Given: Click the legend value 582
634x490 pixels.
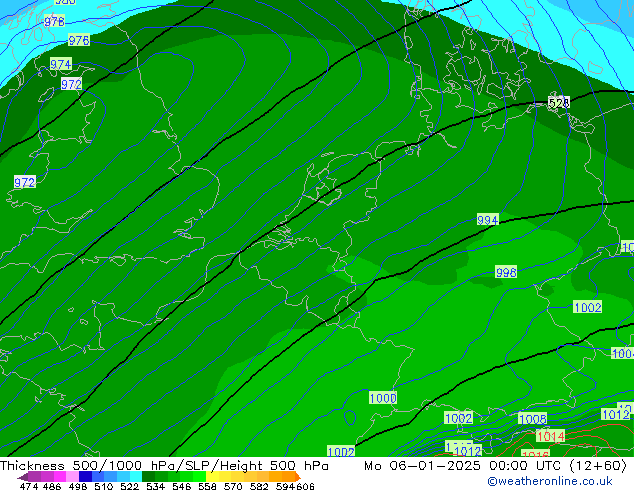Looking at the screenshot, I should tap(259, 486).
